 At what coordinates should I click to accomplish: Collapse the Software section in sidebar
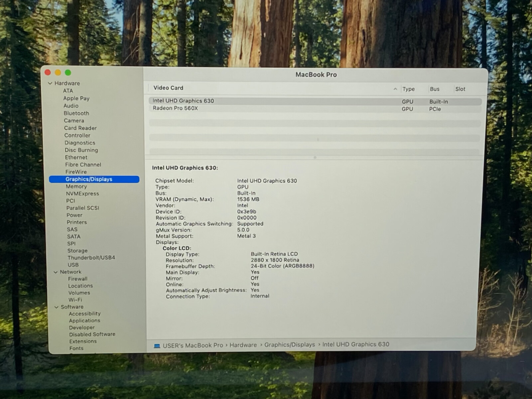[x=56, y=307]
